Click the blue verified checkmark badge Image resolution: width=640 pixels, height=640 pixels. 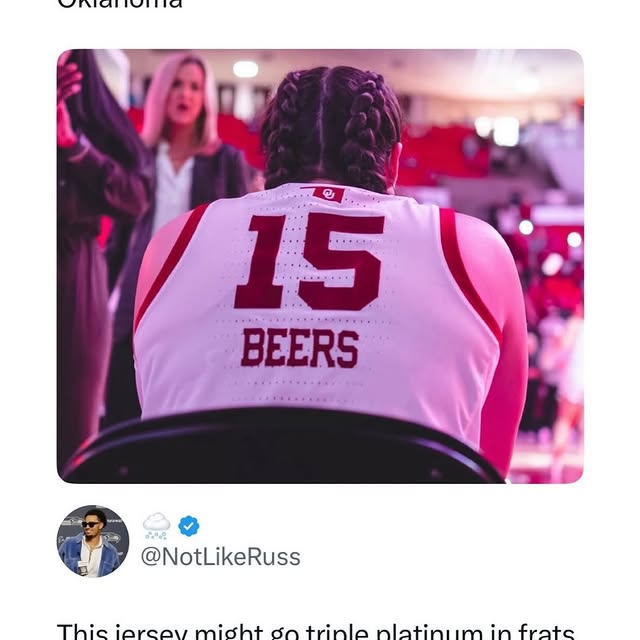[x=188, y=525]
